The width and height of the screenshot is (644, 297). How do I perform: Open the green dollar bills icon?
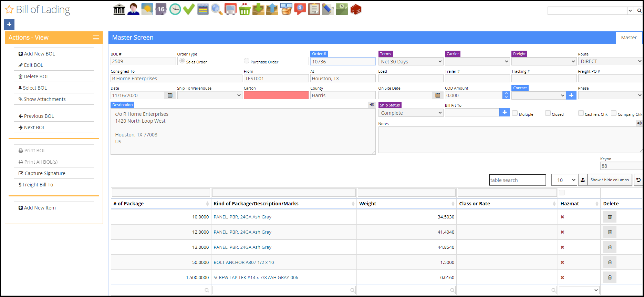click(342, 9)
